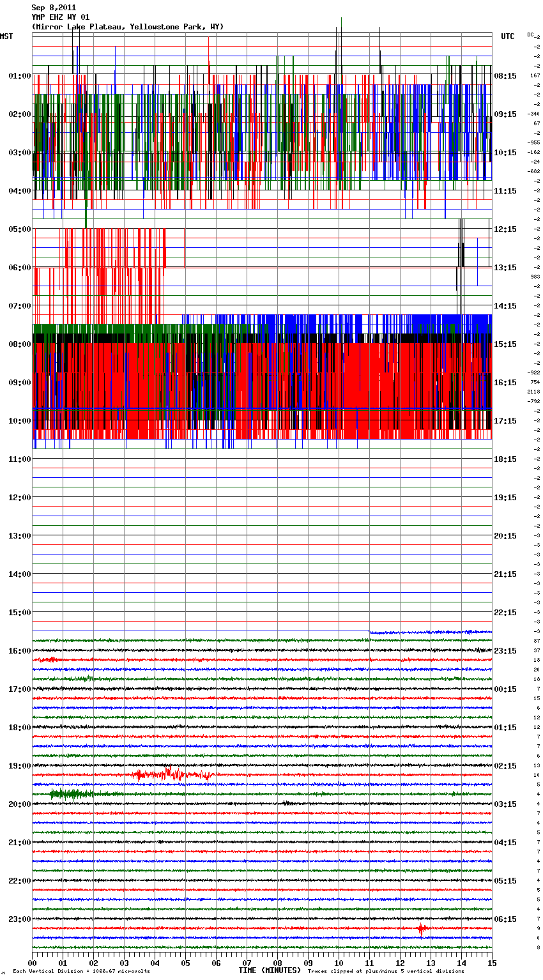Screen dimensions: 543x980
Task: Click the DC value '-682'
Action: point(534,171)
